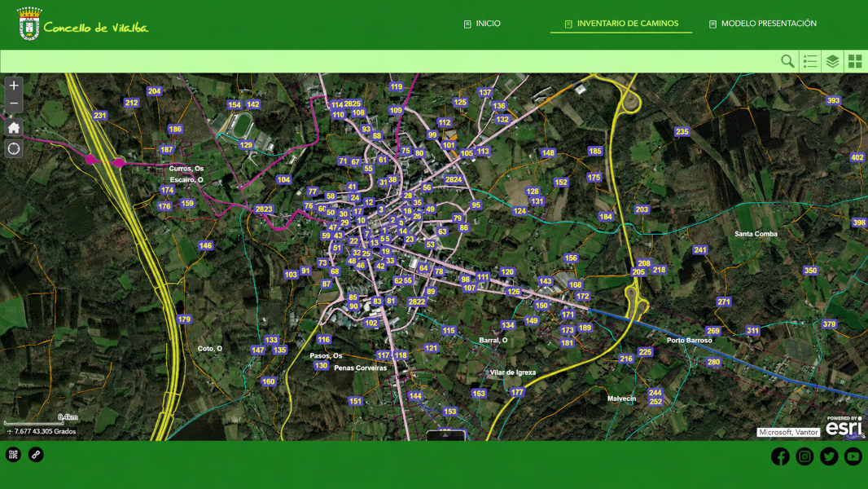Click the Barral, O place label
868x489 pixels.
(493, 340)
